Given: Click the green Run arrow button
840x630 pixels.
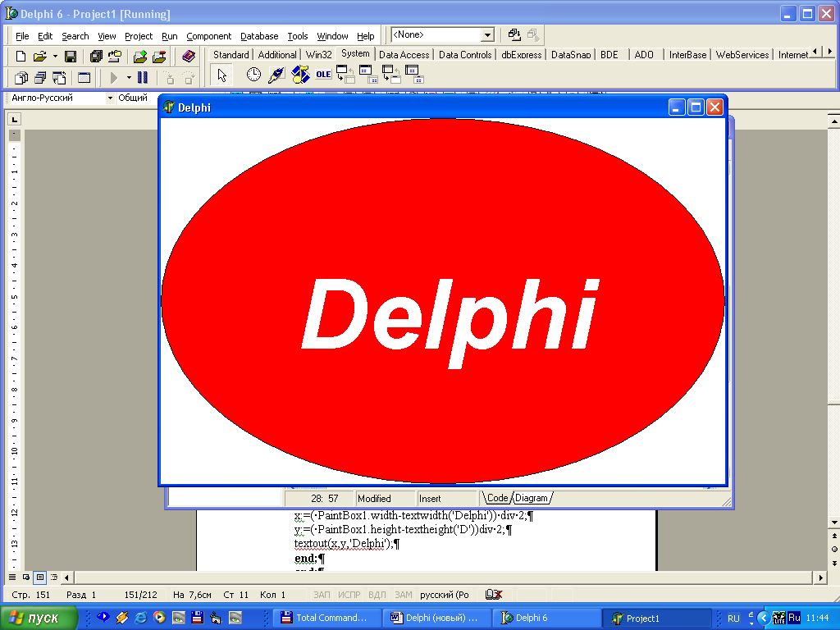Looking at the screenshot, I should [x=113, y=78].
